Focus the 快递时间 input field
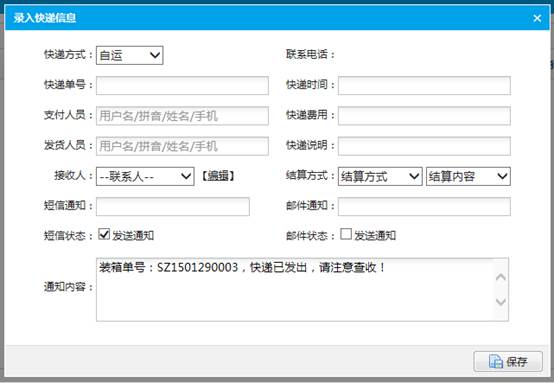Image resolution: width=554 pixels, height=383 pixels. point(424,85)
